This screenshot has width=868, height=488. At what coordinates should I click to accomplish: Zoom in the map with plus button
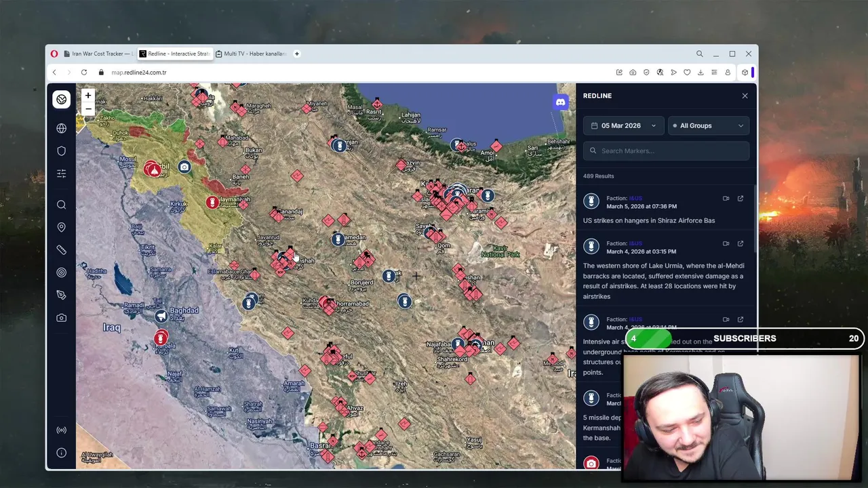tap(87, 96)
